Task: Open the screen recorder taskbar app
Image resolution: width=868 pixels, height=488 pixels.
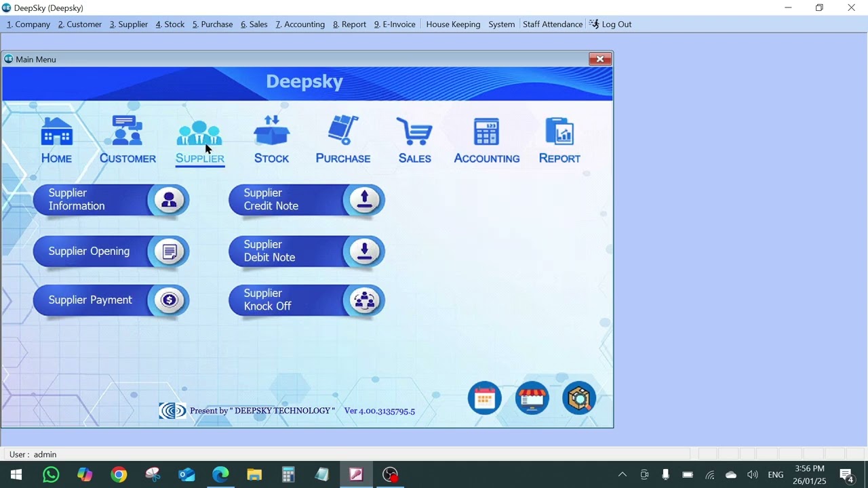Action: tap(390, 474)
